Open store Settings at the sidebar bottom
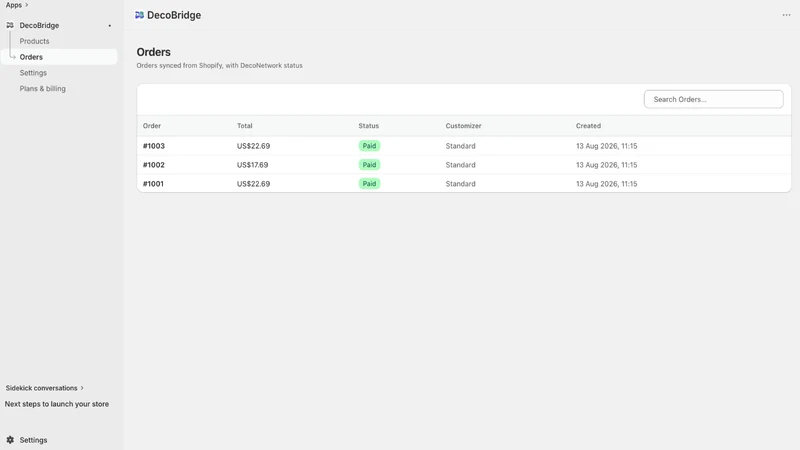 coord(33,440)
